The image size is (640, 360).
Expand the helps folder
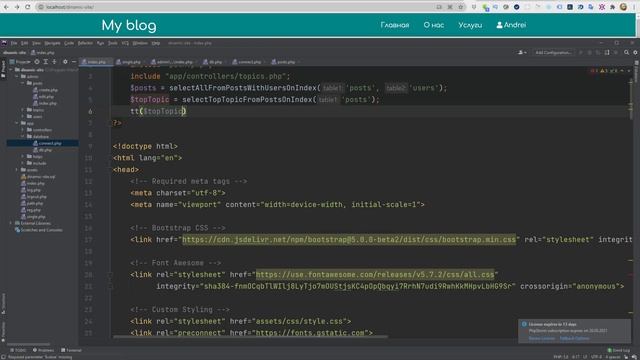23,156
